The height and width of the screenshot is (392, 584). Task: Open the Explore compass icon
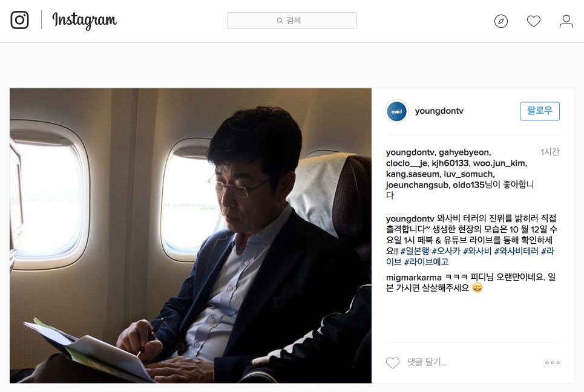(x=501, y=21)
